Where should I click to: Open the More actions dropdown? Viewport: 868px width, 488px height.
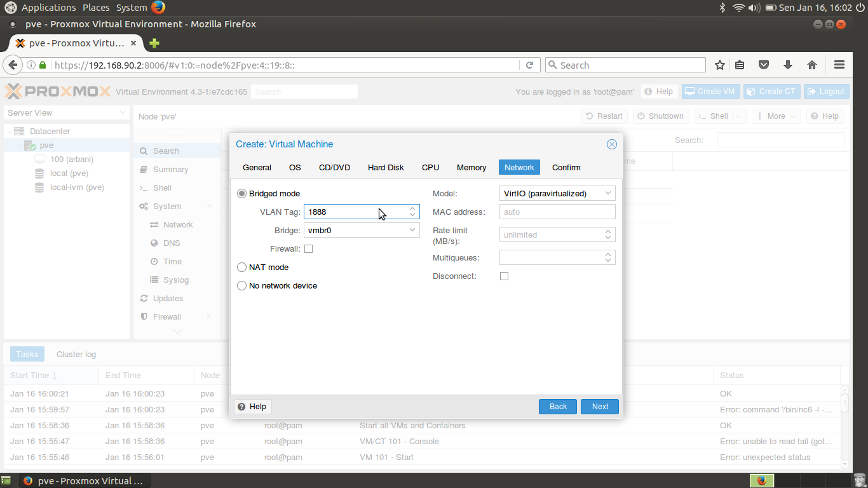tap(776, 116)
